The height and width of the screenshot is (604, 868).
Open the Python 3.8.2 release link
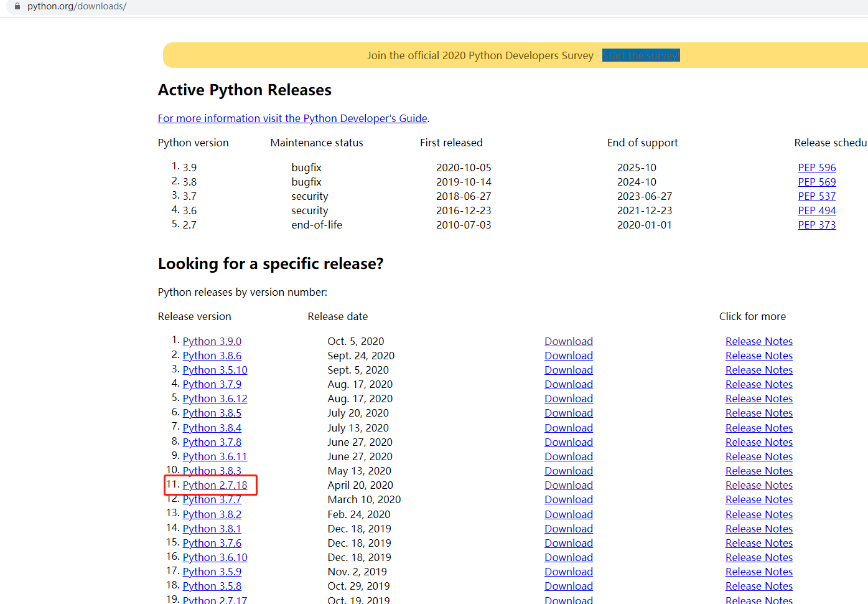pos(212,514)
